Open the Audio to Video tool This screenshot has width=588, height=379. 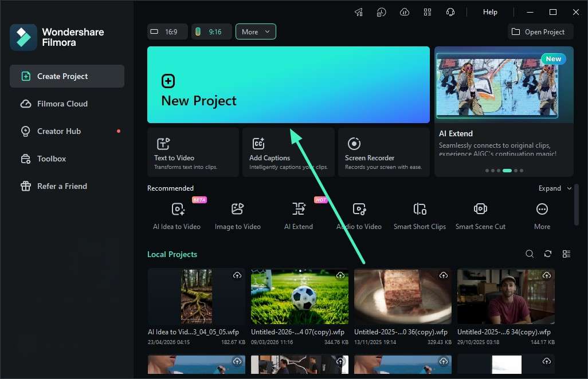coord(359,216)
